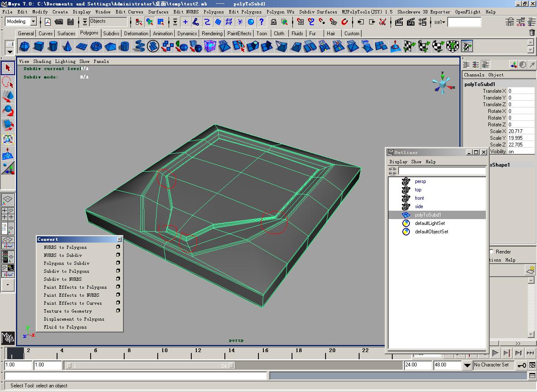Choose the Rotate tool in toolbox
The height and width of the screenshot is (392, 537).
tap(8, 111)
